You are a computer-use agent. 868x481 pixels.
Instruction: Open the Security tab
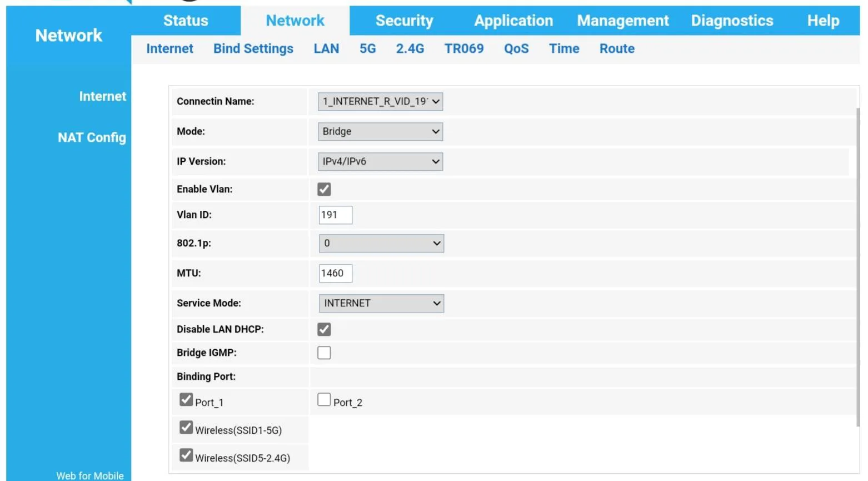404,21
